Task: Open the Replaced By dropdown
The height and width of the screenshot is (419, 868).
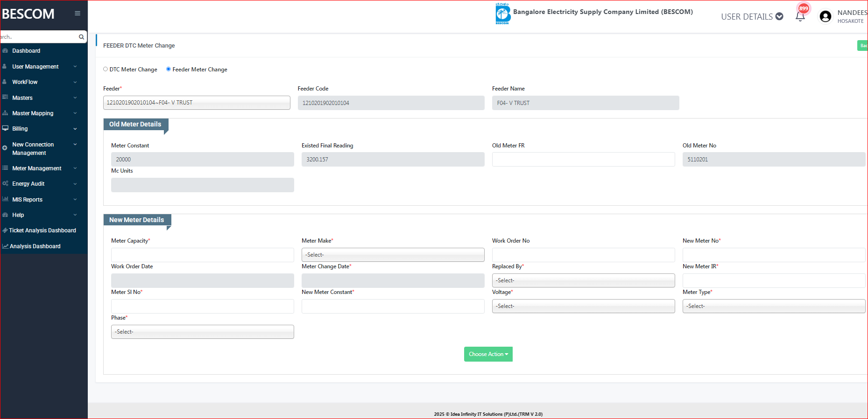Action: [583, 280]
